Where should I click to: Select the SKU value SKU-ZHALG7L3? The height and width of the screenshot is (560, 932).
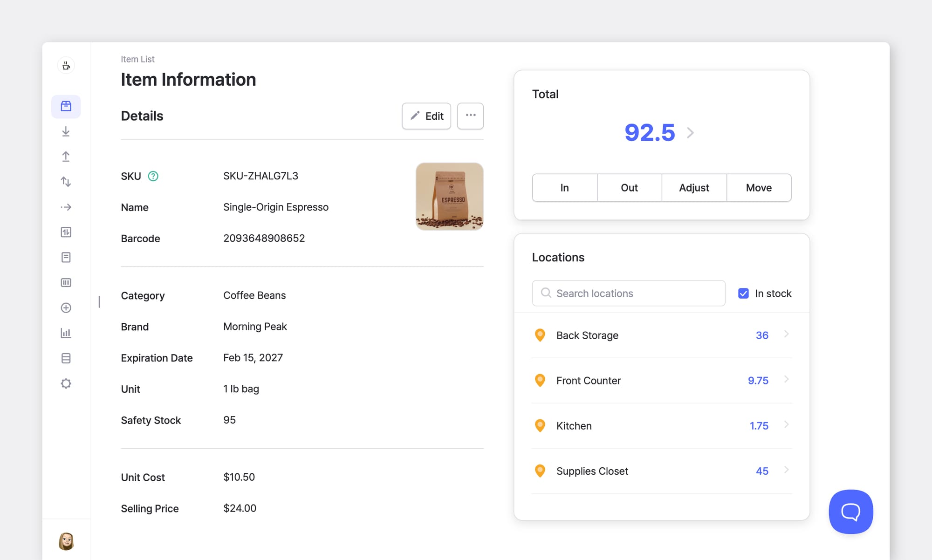pyautogui.click(x=260, y=176)
